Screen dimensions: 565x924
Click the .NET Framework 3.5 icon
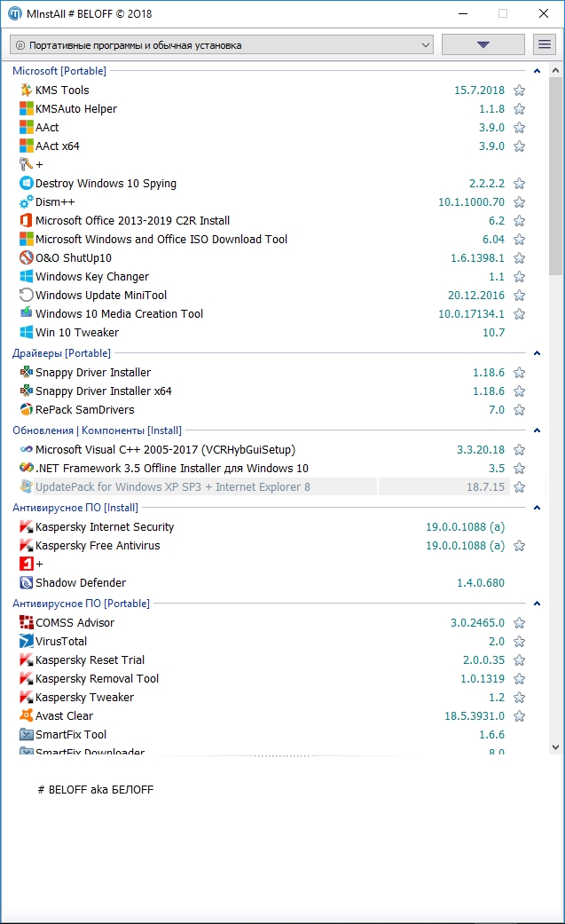click(26, 469)
